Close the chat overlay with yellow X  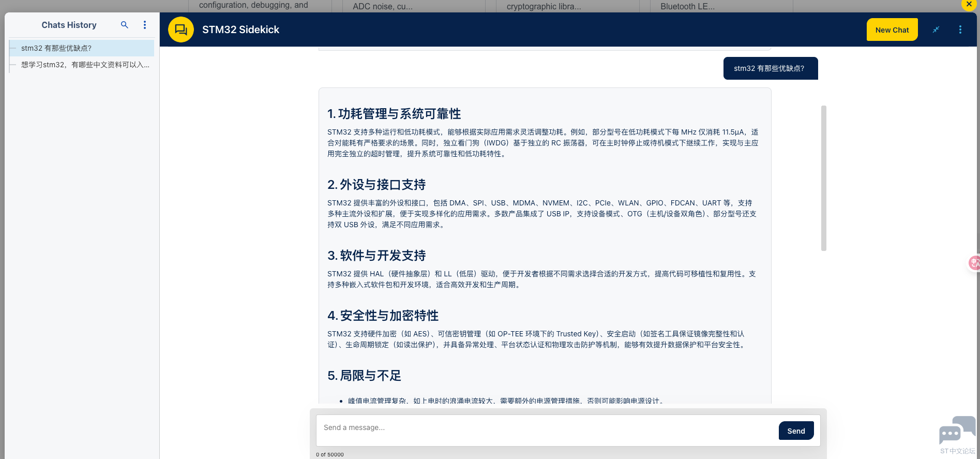tap(969, 5)
